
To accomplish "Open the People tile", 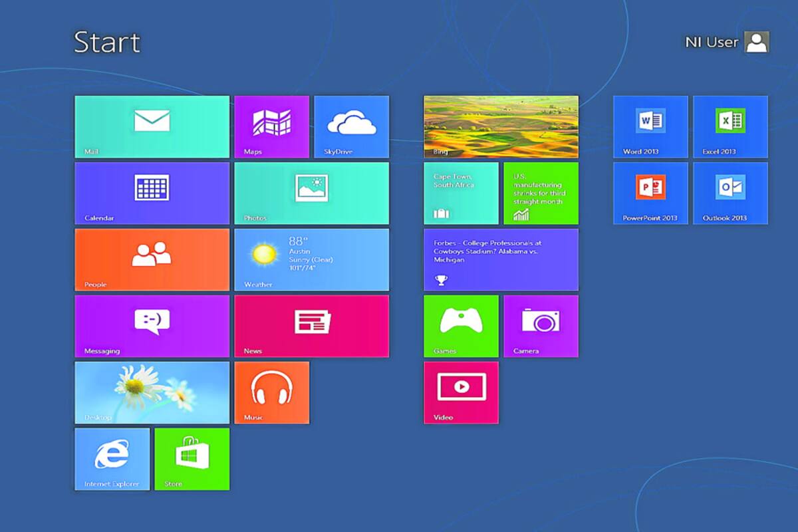I will [152, 259].
